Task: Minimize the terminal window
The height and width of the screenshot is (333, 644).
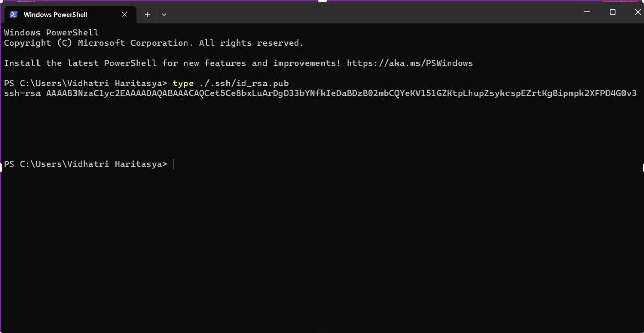Action: point(587,12)
